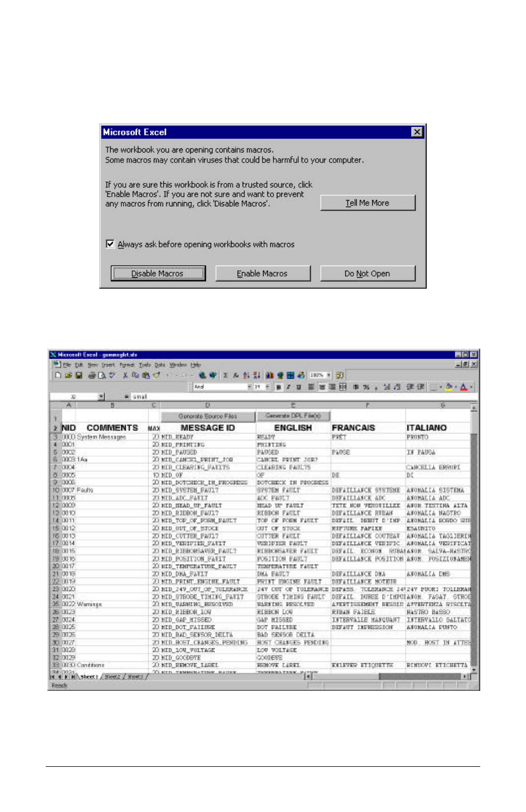This screenshot has height=812, width=526.
Task: Expand the Name Box dropdown arrow
Action: pos(101,397)
